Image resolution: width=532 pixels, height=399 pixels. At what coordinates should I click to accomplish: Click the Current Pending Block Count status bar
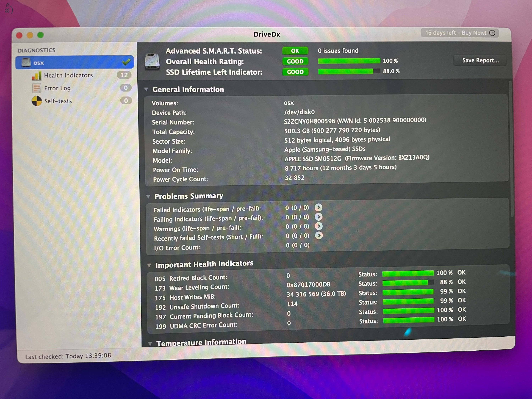point(409,311)
